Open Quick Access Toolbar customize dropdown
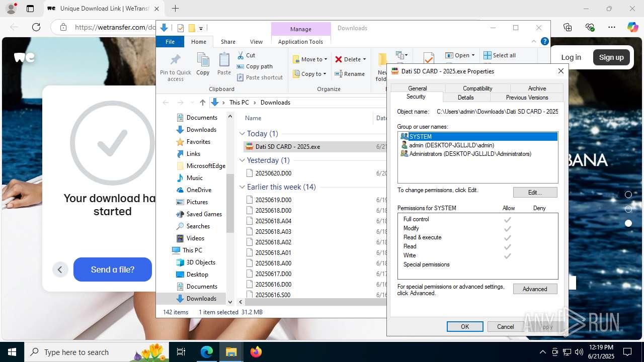644x362 pixels. (x=201, y=28)
